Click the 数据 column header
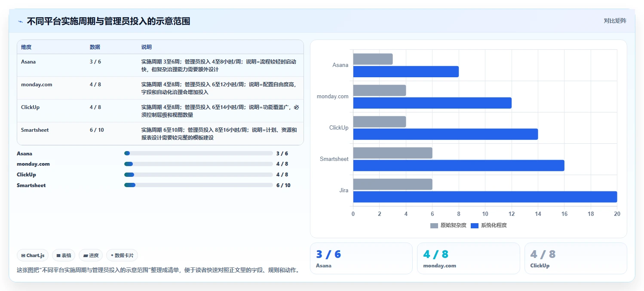This screenshot has height=291, width=644. pyautogui.click(x=95, y=47)
